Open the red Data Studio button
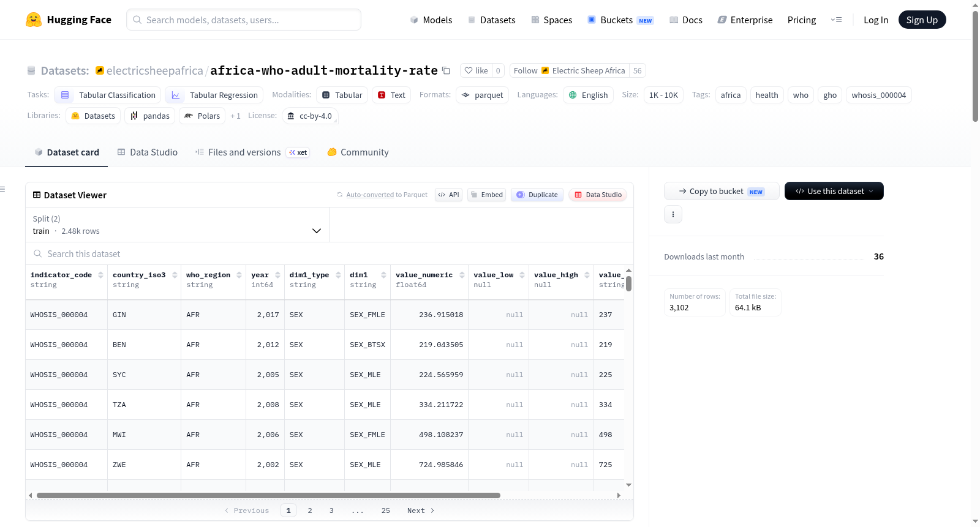Viewport: 980px width, 527px height. 598,195
